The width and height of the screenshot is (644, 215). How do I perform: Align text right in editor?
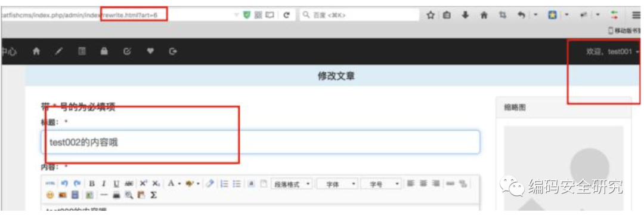(436, 183)
